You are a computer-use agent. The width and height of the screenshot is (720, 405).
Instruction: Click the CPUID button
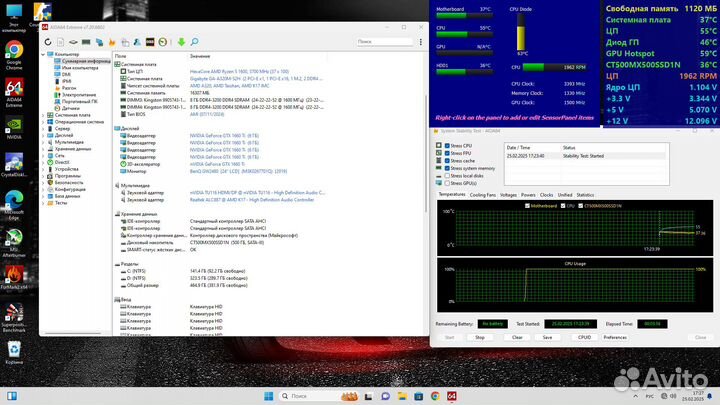[x=584, y=338]
